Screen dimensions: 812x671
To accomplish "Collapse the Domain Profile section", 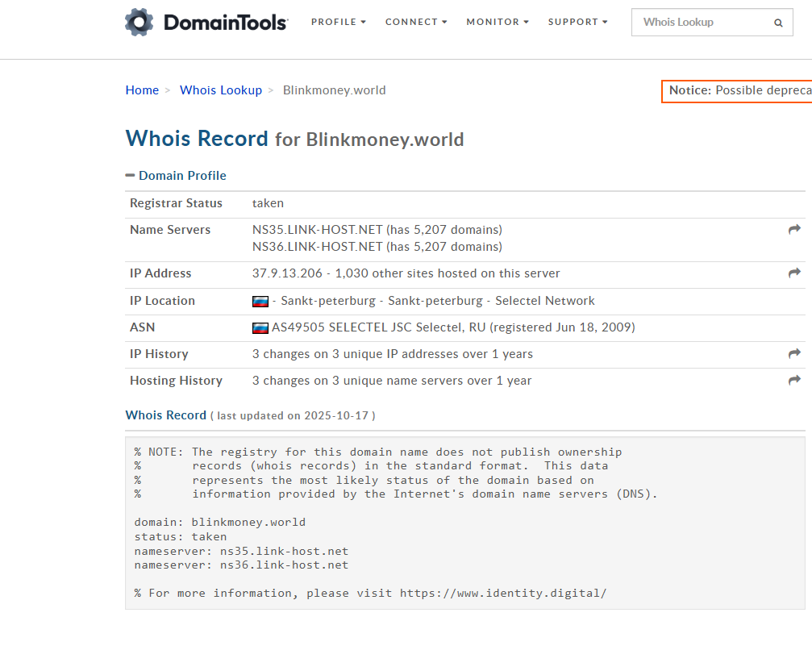I will pos(131,175).
